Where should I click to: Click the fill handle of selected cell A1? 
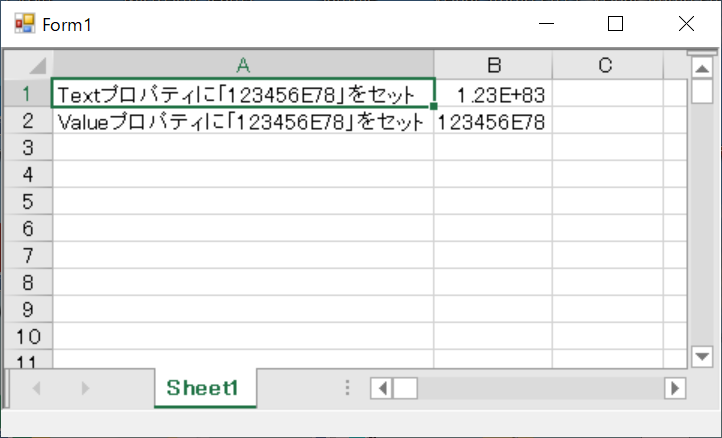tap(433, 106)
